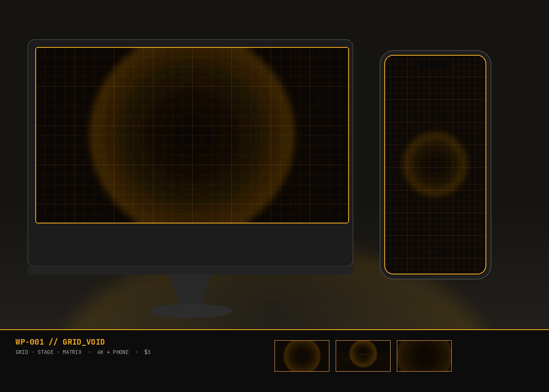This screenshot has height=392, width=549.
Task: Click the MATRIX tag label
Action: (x=72, y=352)
